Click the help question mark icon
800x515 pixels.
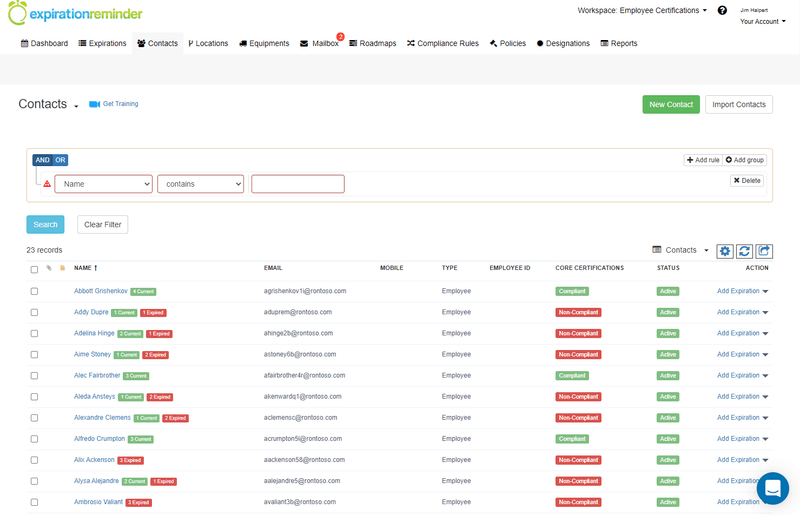722,11
